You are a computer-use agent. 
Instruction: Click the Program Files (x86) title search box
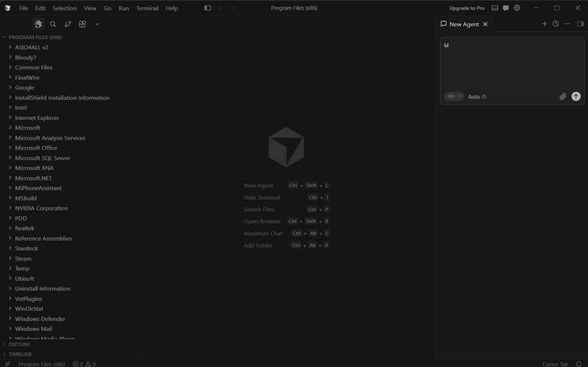pos(294,8)
